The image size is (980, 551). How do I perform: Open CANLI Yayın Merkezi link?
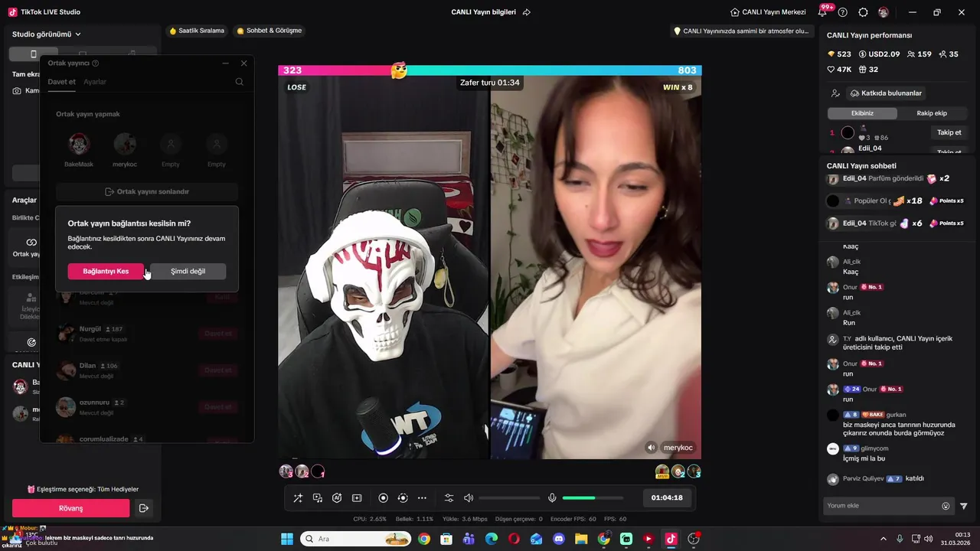pos(768,12)
